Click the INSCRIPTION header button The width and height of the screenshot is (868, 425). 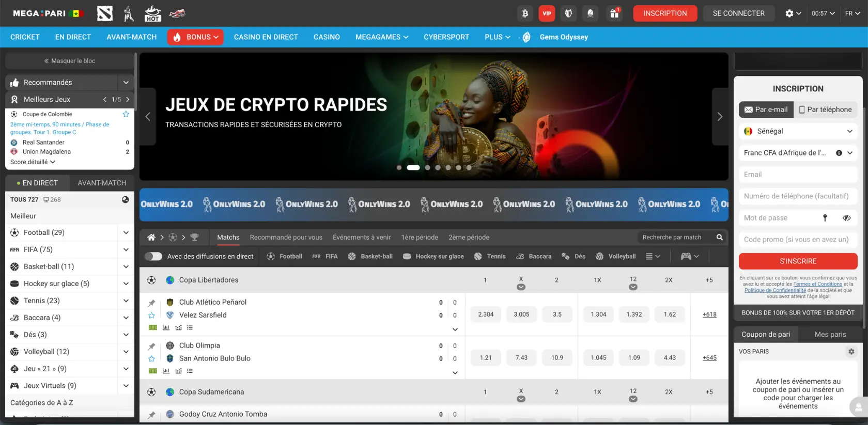tap(665, 13)
